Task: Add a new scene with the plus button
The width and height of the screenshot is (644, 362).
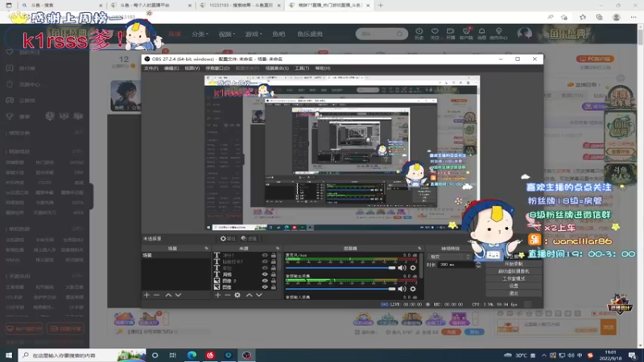Action: pos(147,295)
